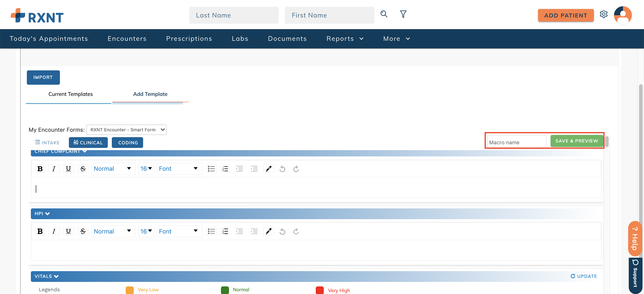The height and width of the screenshot is (294, 644).
Task: Open the settings gear
Action: pos(604,15)
